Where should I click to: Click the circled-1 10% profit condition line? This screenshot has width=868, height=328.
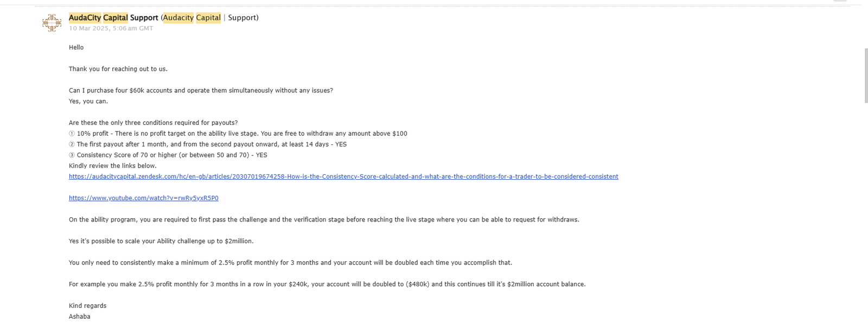click(x=238, y=134)
